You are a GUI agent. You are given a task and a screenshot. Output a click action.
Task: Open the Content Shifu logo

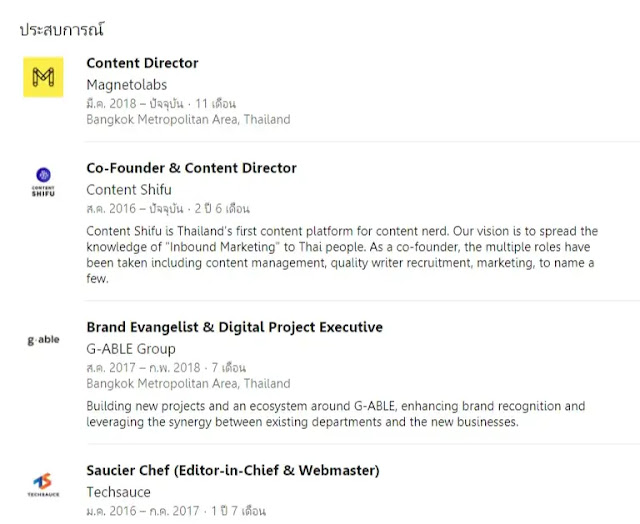43,182
